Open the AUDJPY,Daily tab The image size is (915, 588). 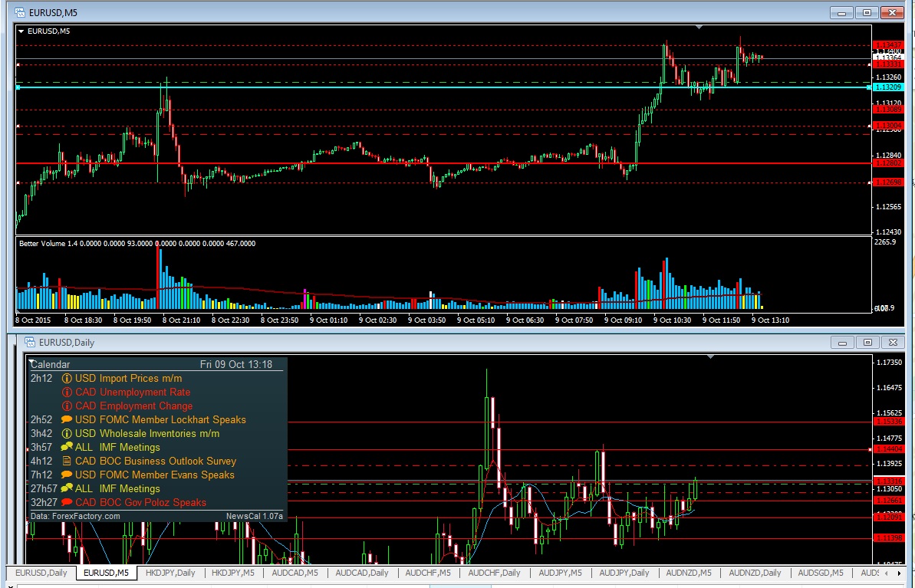click(624, 573)
